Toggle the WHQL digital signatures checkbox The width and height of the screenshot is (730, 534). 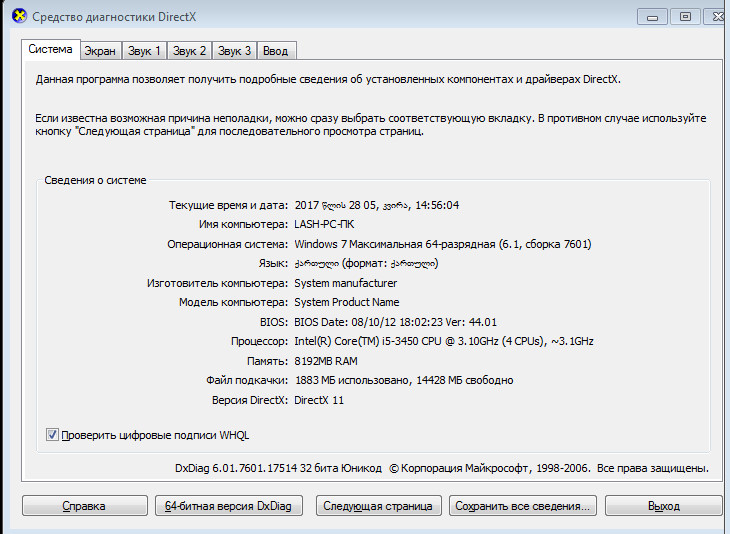(52, 435)
